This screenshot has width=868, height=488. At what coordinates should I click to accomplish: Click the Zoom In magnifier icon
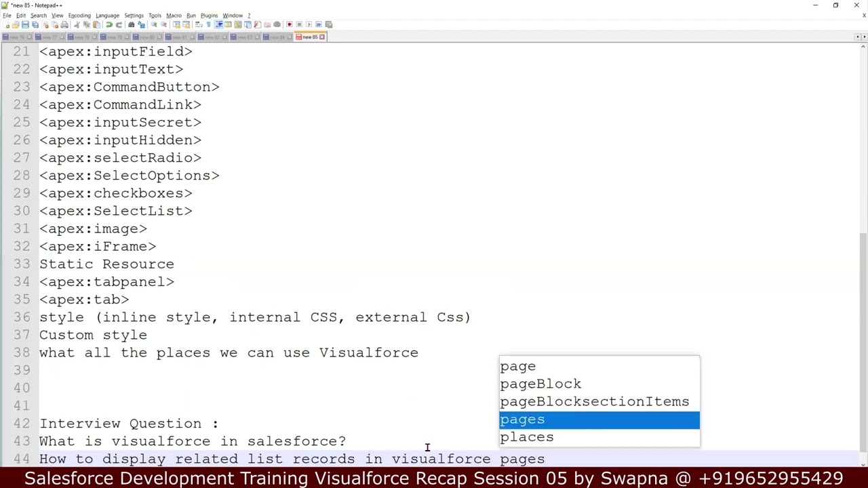tap(153, 24)
